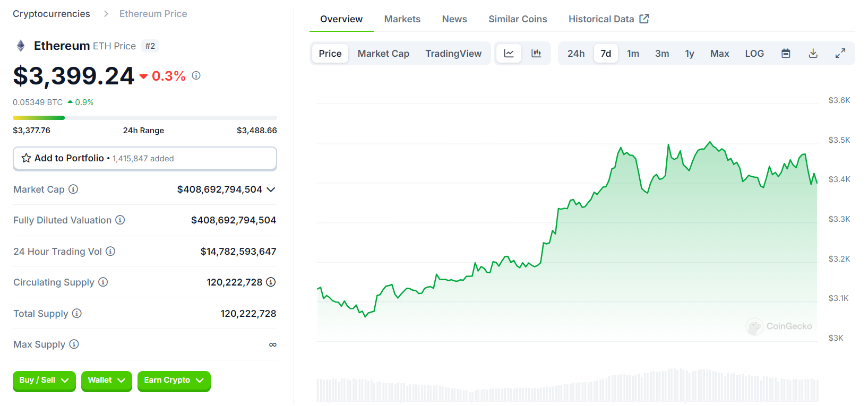This screenshot has height=406, width=868.
Task: Show Fully Diluted Valuation info icon
Action: 120,220
